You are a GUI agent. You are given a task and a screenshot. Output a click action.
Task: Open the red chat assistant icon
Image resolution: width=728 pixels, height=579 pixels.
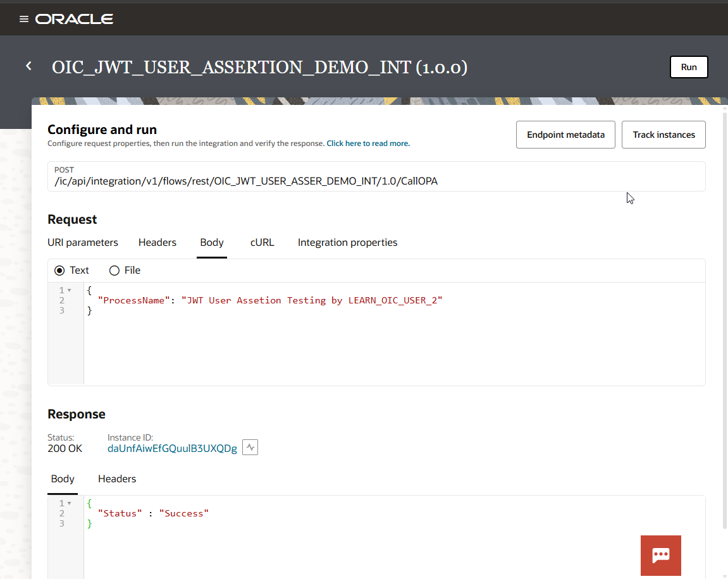click(x=660, y=555)
